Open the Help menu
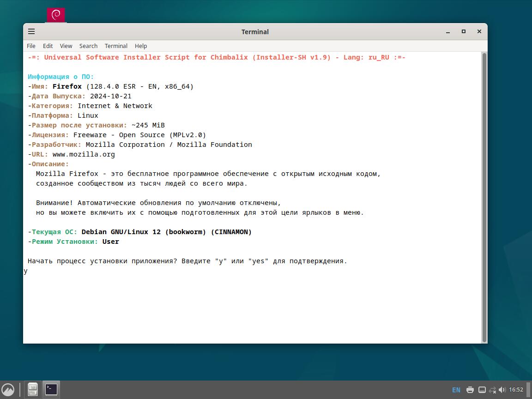The width and height of the screenshot is (532, 399). tap(141, 46)
